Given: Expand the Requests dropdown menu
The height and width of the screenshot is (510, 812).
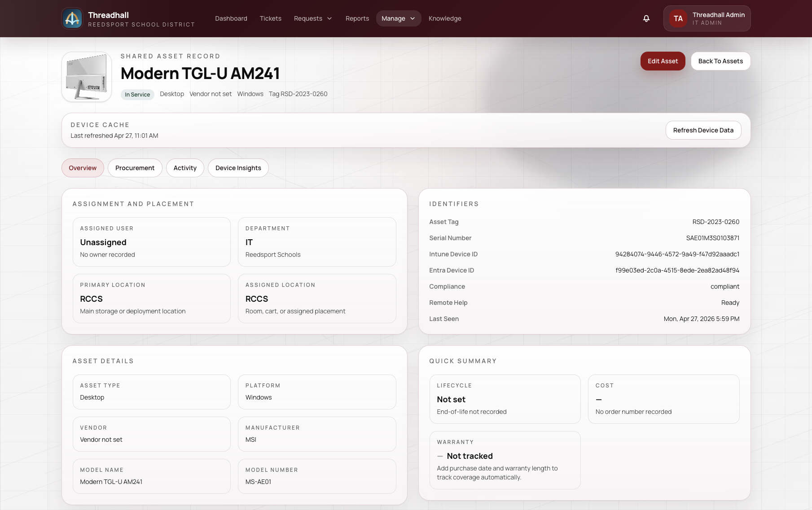Looking at the screenshot, I should pos(313,18).
